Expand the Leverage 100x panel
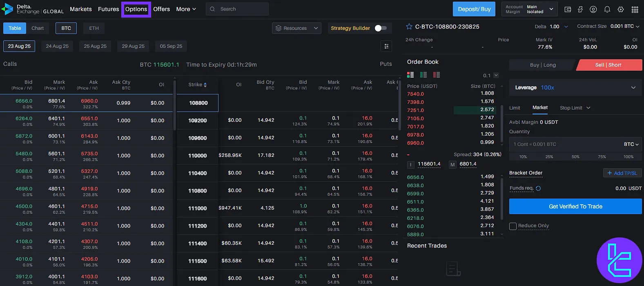 575,87
